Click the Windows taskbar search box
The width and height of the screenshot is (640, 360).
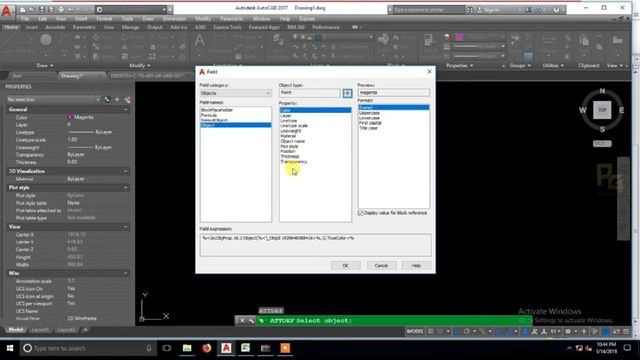pos(88,348)
